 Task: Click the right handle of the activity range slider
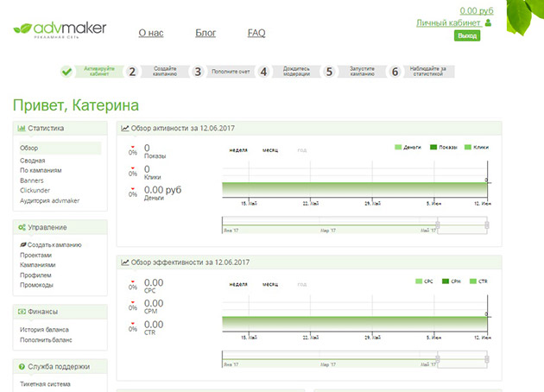click(x=487, y=225)
